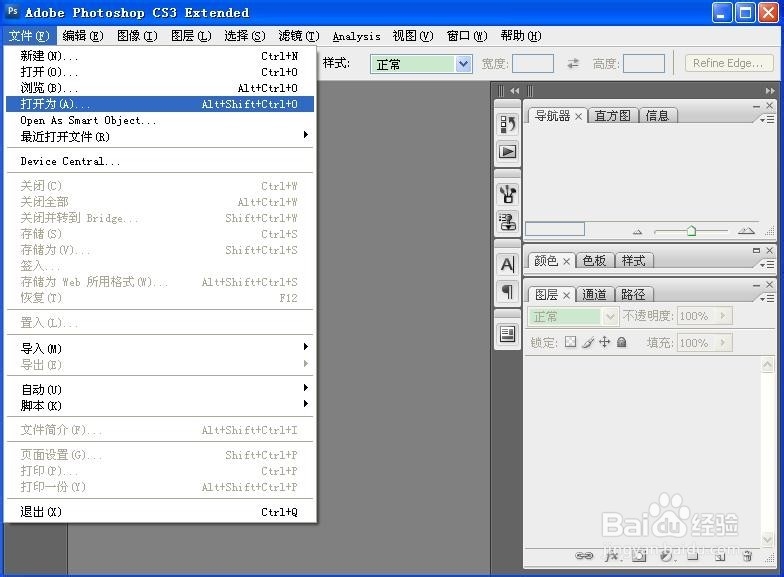Screen dimensions: 784x577
Task: Open the Layer Comps panel icon
Action: click(508, 334)
